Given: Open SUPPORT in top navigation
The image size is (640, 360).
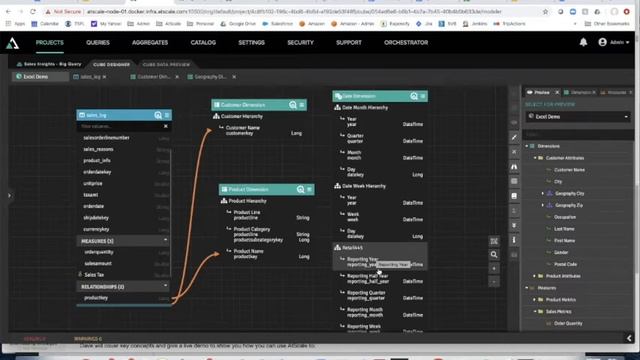Looking at the screenshot, I should pos(349,42).
